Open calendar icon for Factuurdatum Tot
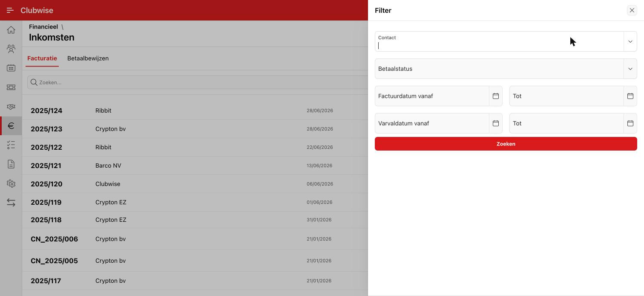Viewport: 644px width, 296px height. coord(630,96)
